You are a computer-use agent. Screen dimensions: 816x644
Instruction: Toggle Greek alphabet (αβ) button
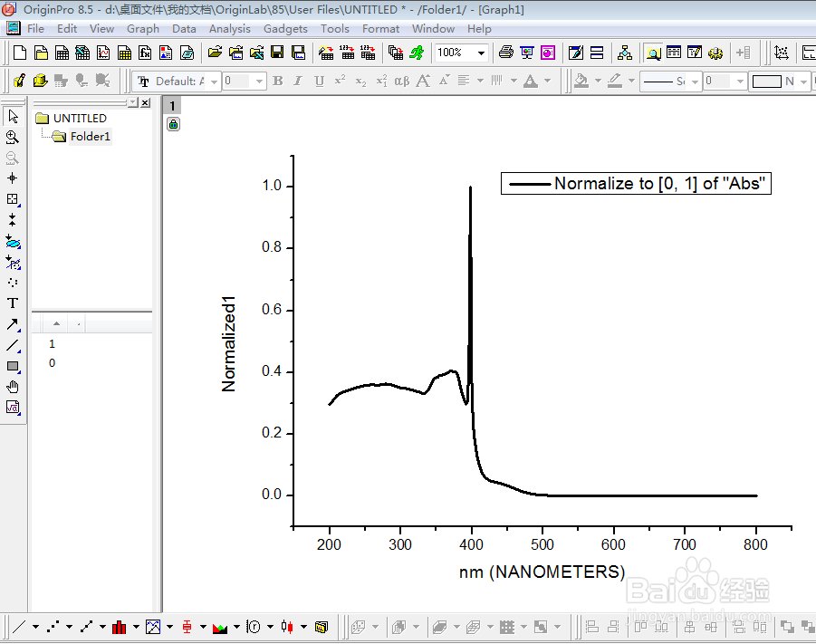coord(402,81)
